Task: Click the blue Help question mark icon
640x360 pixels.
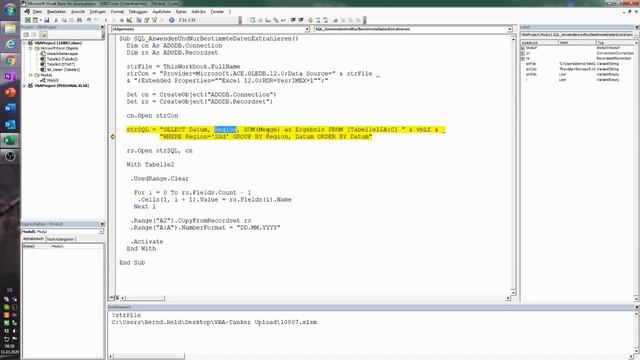Action: pos(171,20)
